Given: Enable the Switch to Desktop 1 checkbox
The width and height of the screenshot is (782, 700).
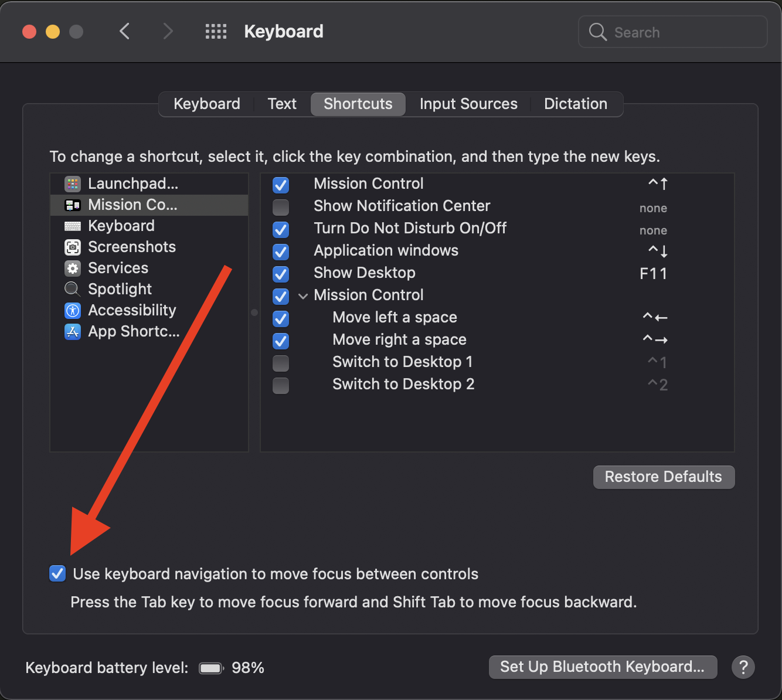Looking at the screenshot, I should tap(281, 363).
